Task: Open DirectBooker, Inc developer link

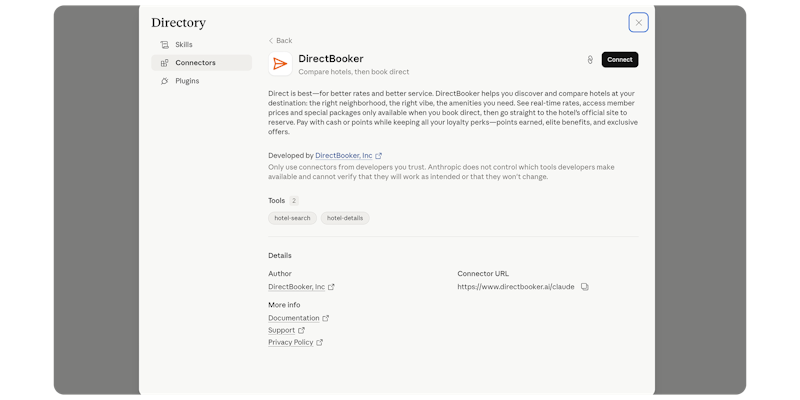Action: coord(343,156)
